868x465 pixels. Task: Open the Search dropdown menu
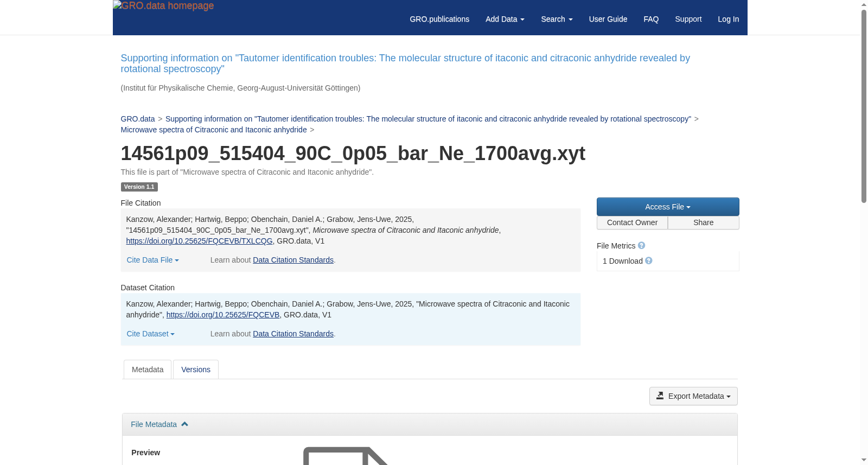point(557,19)
